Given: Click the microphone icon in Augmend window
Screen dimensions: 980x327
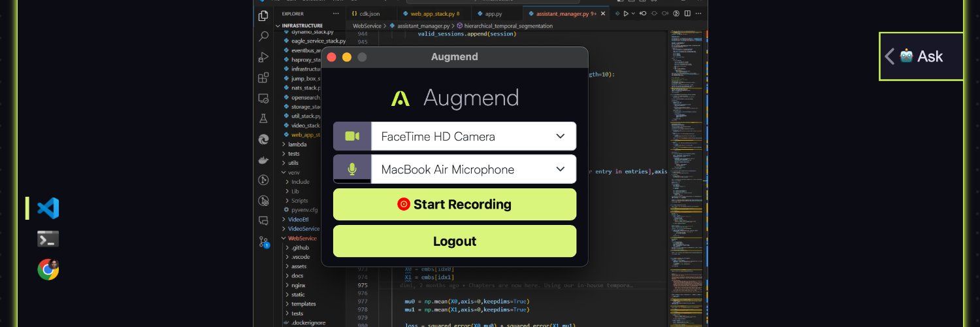Looking at the screenshot, I should coord(352,169).
